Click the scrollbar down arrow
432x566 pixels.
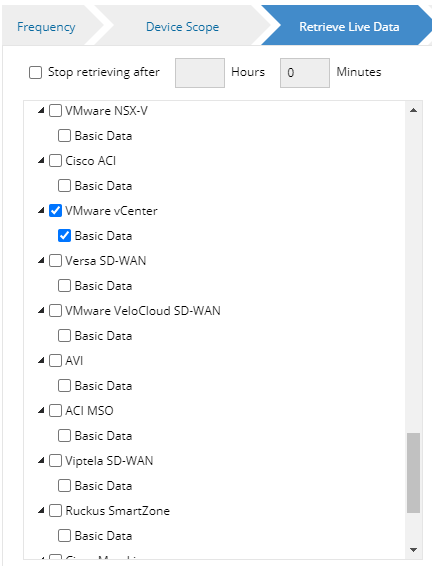[x=414, y=550]
